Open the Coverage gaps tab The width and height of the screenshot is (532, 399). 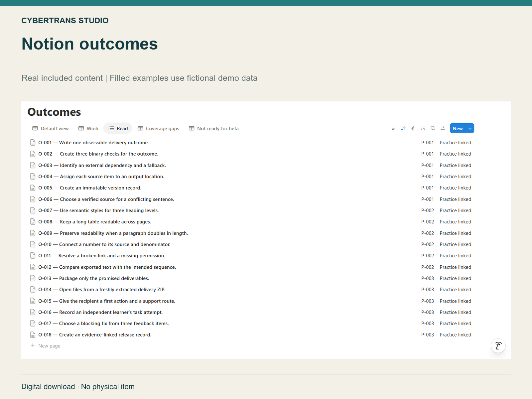pos(158,128)
